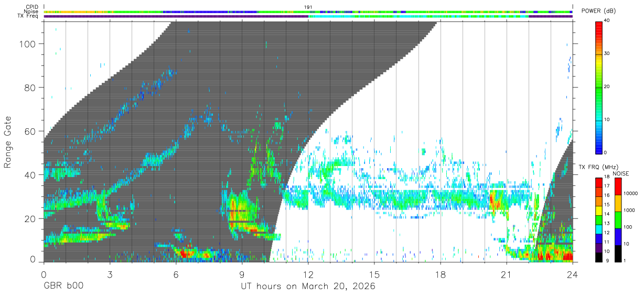Click the 10 tick on the power colorbar
Image resolution: width=644 pixels, height=297 pixels.
point(607,119)
